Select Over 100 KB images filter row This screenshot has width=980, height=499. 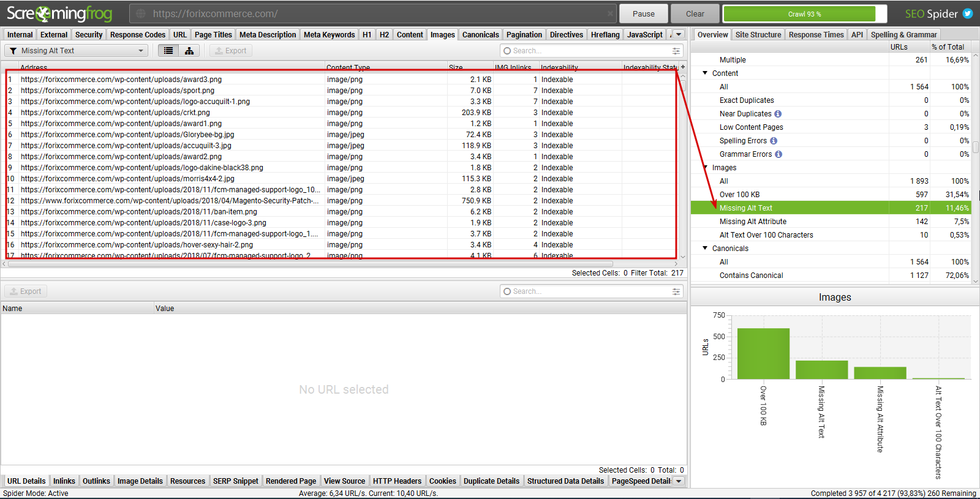pyautogui.click(x=831, y=195)
